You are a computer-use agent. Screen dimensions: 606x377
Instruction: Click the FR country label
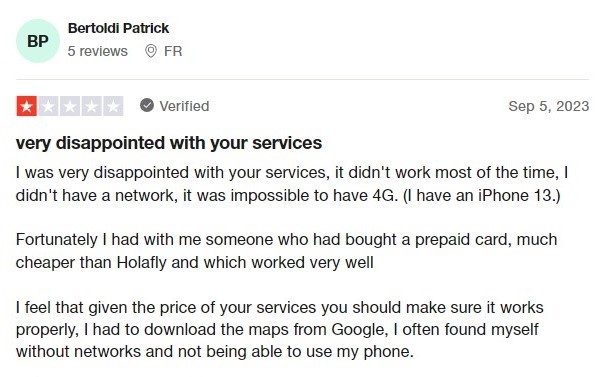point(173,51)
